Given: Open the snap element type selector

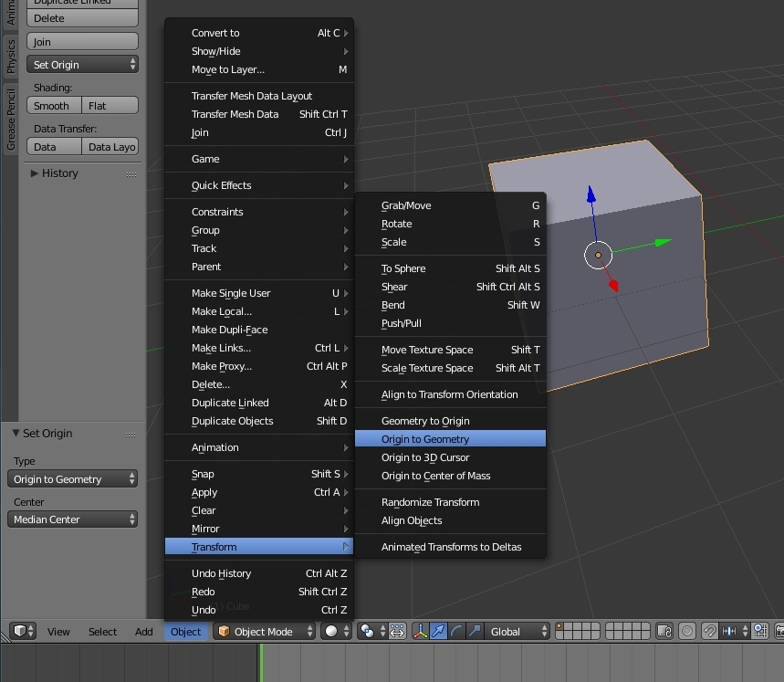Looking at the screenshot, I should pyautogui.click(x=735, y=631).
